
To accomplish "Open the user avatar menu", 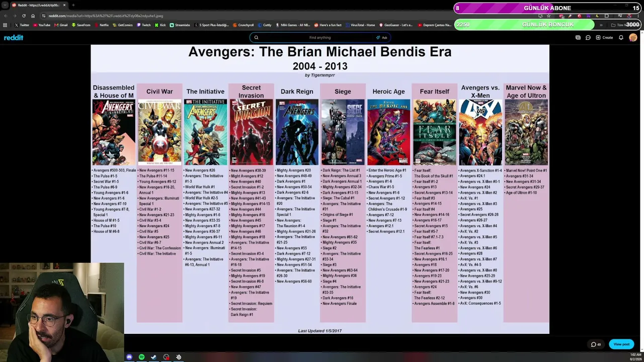I will 633,38.
